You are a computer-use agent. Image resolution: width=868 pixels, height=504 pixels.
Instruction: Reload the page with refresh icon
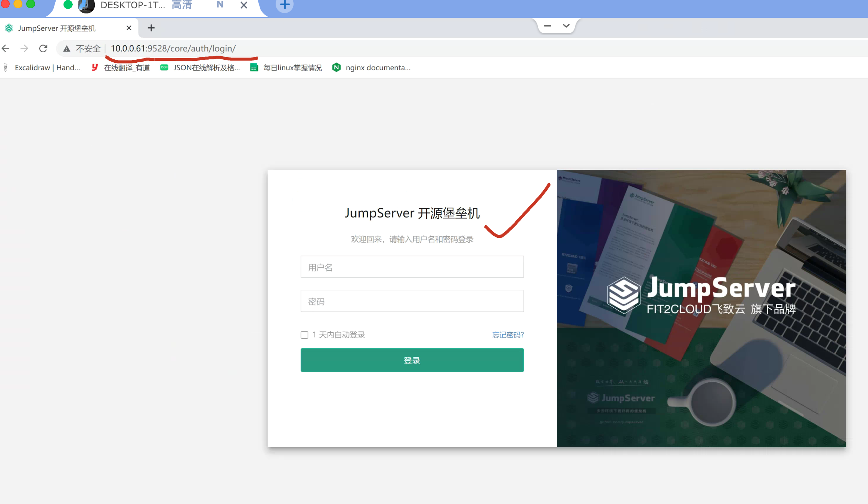point(43,49)
